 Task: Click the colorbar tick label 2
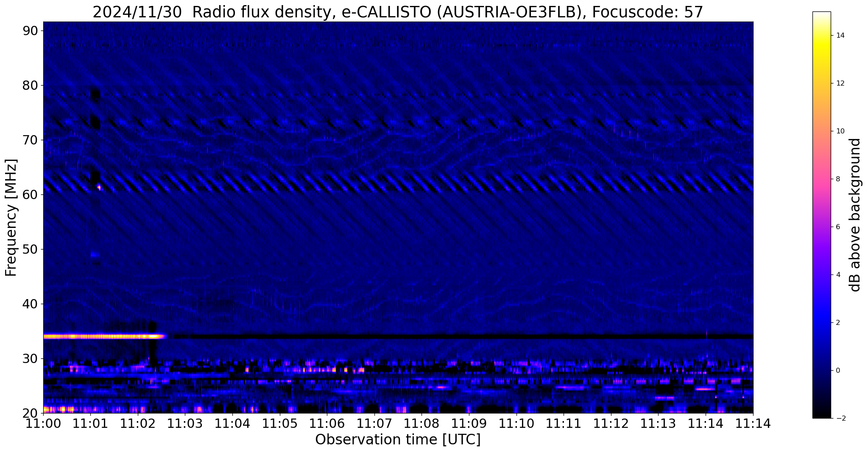(837, 323)
